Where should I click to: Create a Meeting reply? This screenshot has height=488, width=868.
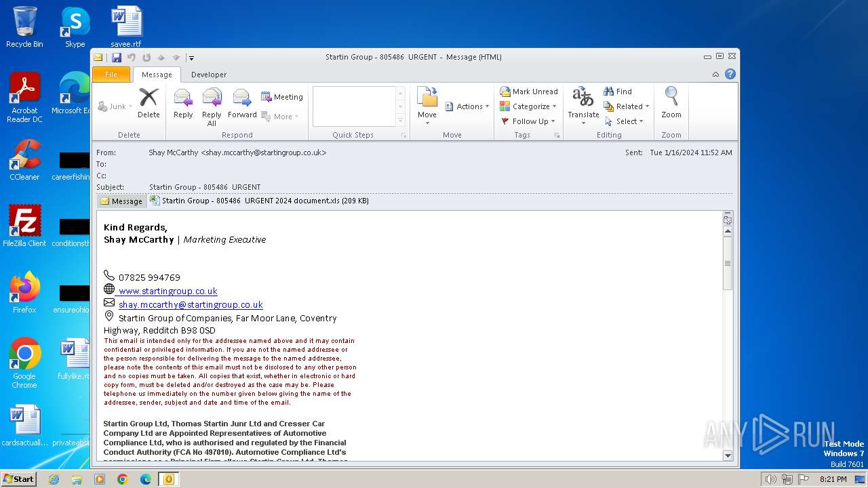pyautogui.click(x=282, y=97)
